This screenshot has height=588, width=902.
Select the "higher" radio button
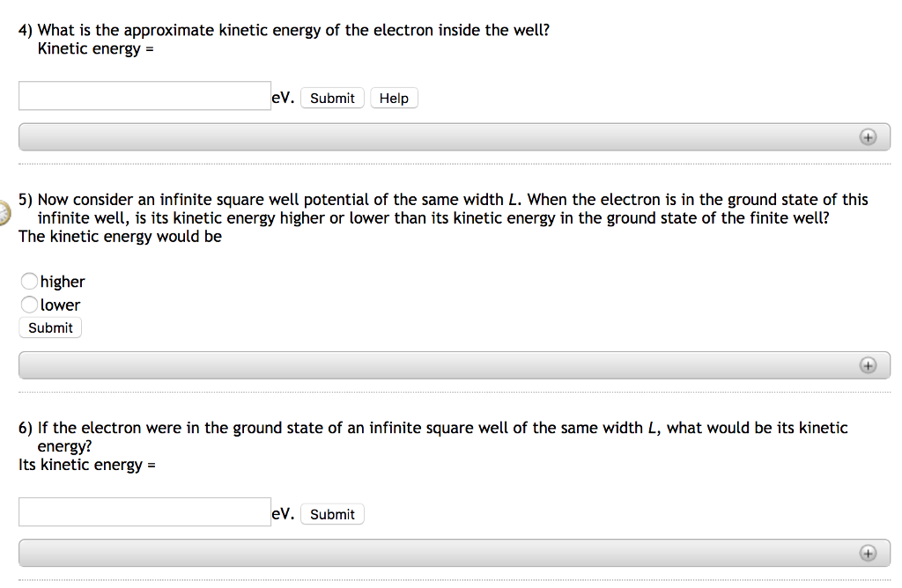pos(30,282)
